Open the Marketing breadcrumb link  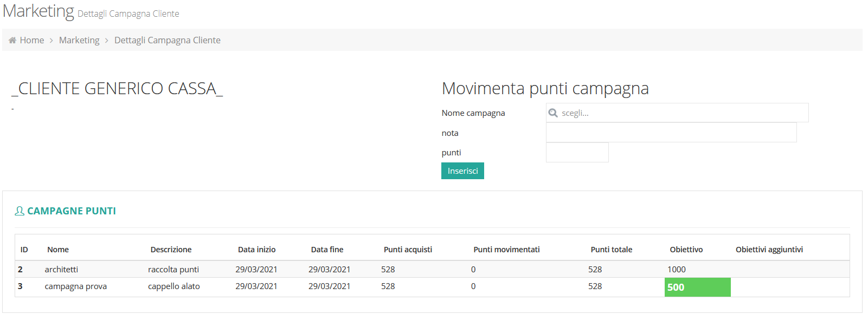(x=79, y=40)
